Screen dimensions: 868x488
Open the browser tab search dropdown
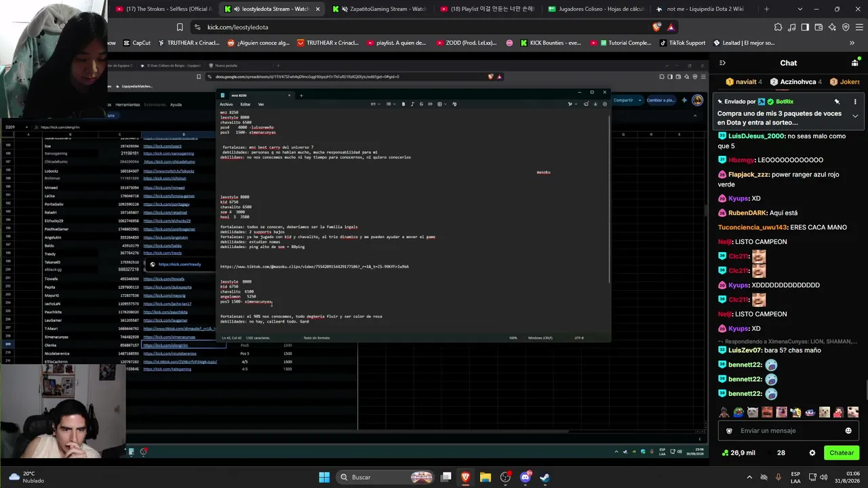[x=800, y=9]
